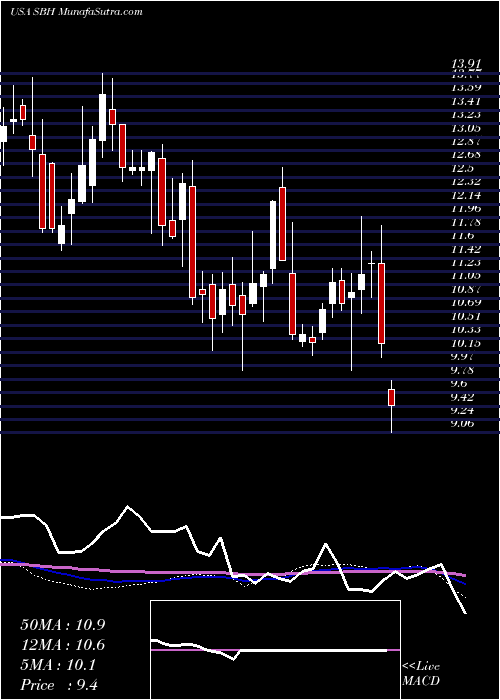Click inside the Live MACD inset chart

coord(275,650)
